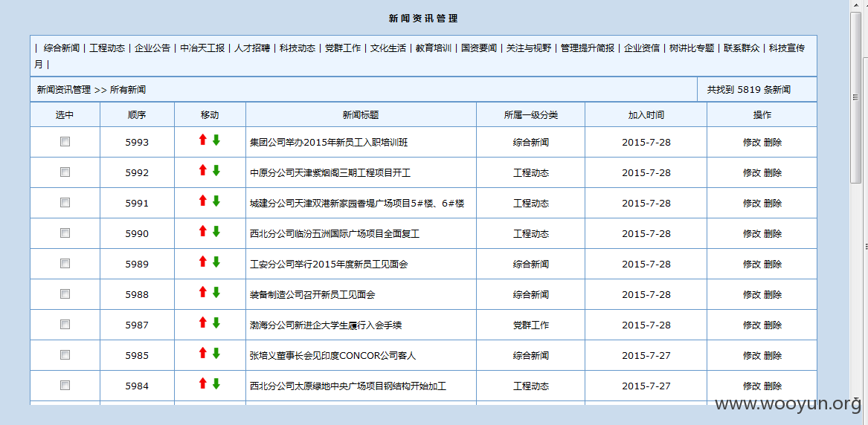Click 删除 for row 5984
This screenshot has height=425, width=868.
pos(773,385)
